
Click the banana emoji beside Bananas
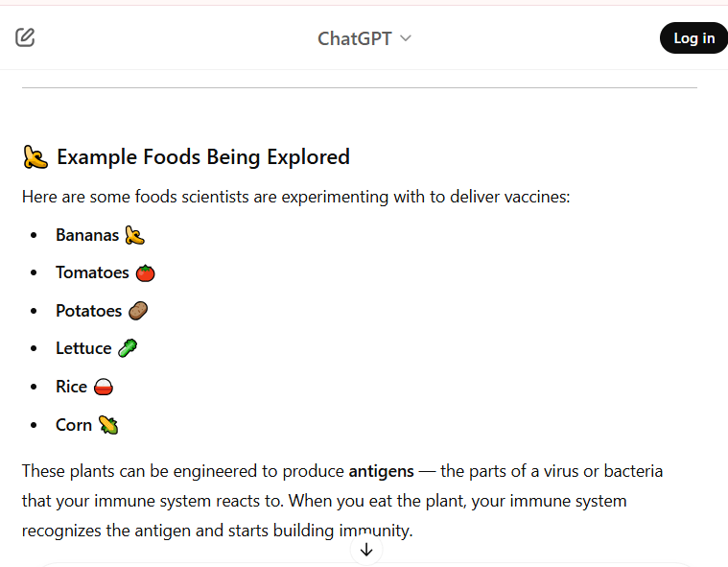point(134,235)
